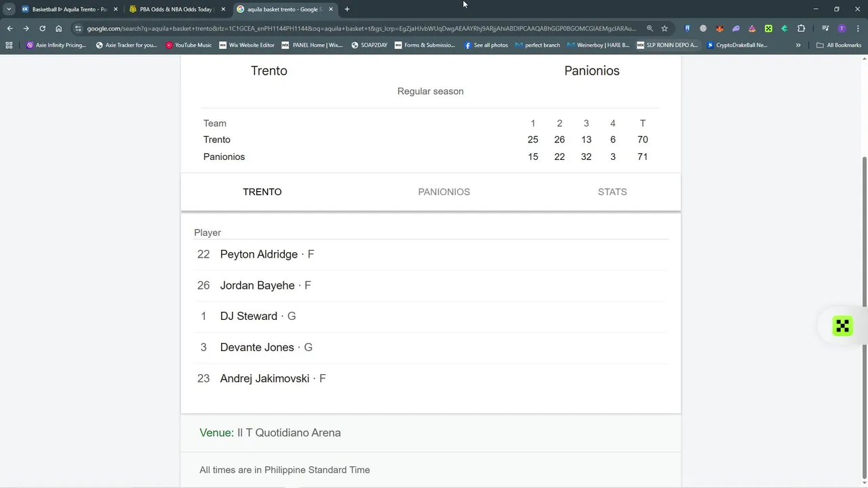
Task: Open the gray globe extension icon
Action: click(703, 28)
